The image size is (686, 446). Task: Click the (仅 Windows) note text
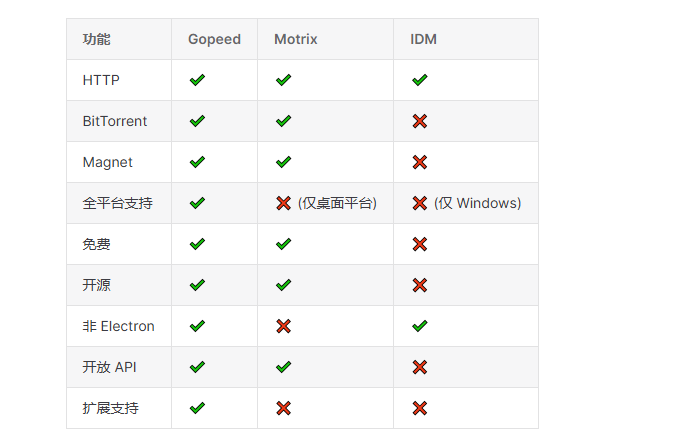coord(477,203)
